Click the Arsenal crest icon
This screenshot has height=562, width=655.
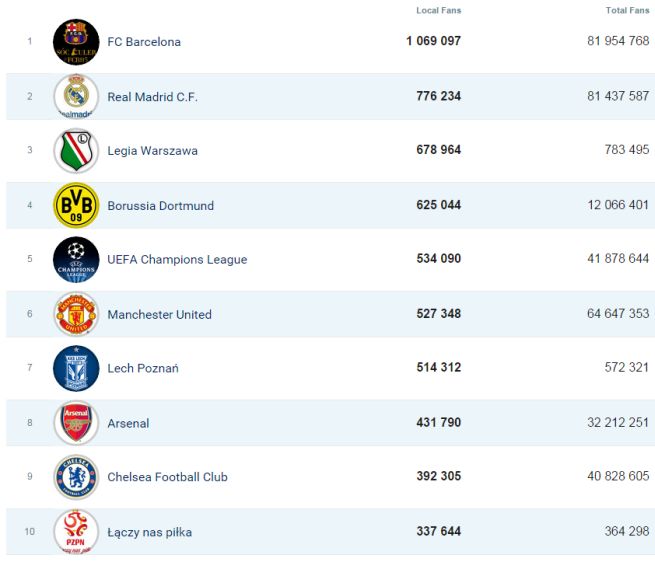tap(76, 423)
